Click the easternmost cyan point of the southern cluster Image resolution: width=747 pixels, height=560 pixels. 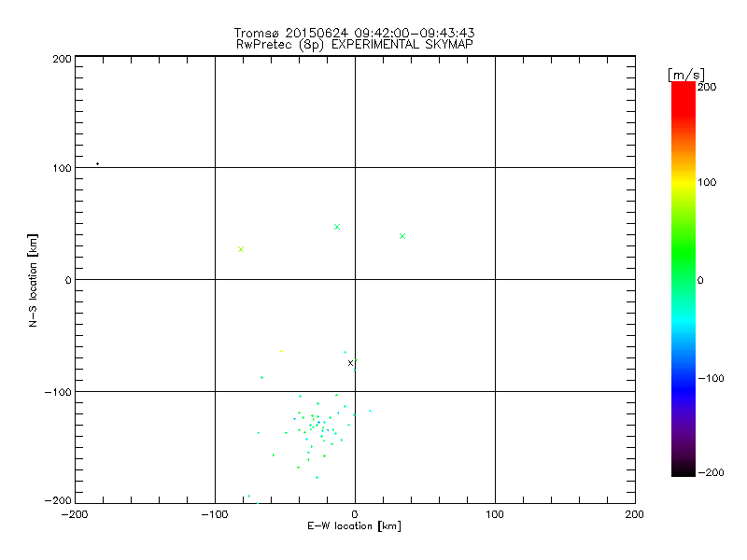click(370, 411)
